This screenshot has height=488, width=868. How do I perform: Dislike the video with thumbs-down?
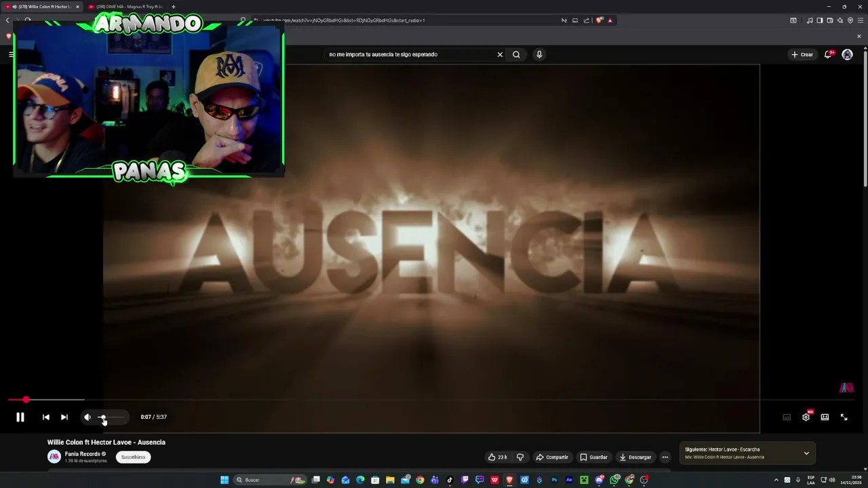tap(520, 457)
